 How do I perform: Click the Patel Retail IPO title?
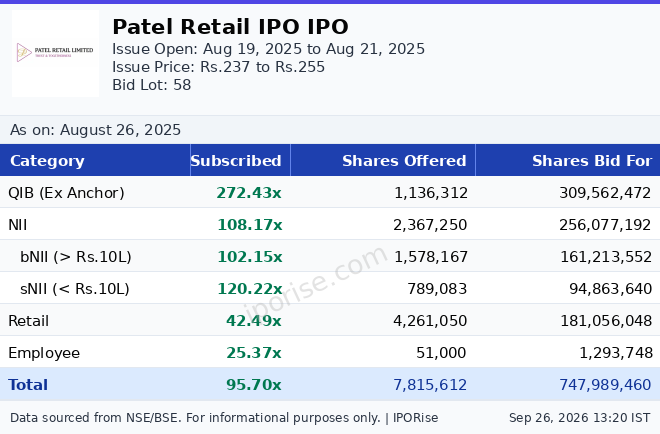click(x=230, y=27)
